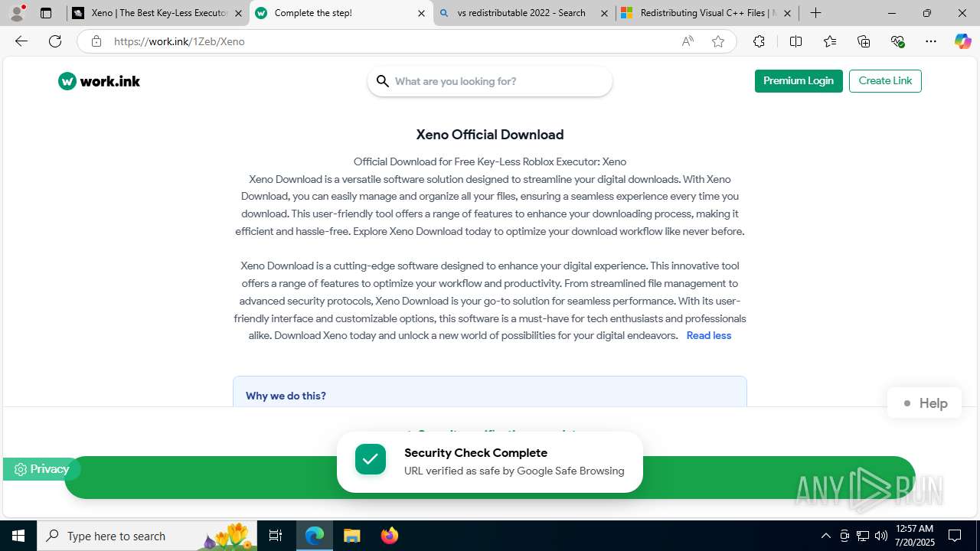Open the notifications action center
The image size is (980, 551).
coord(955,536)
